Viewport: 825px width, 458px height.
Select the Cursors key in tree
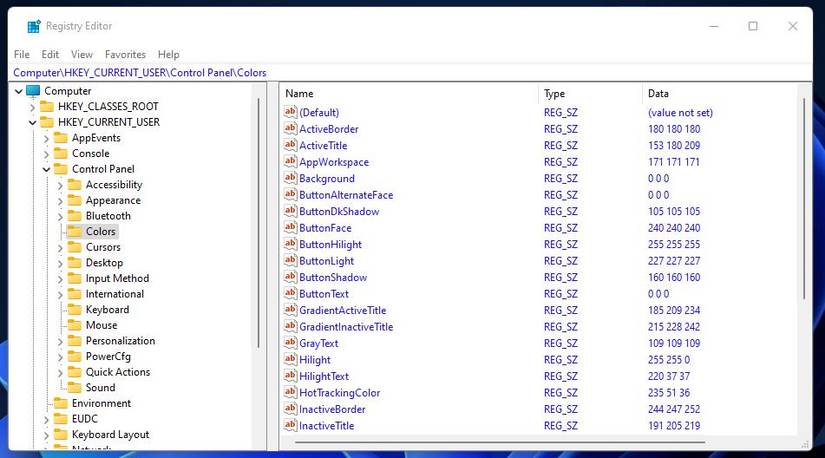[x=103, y=247]
